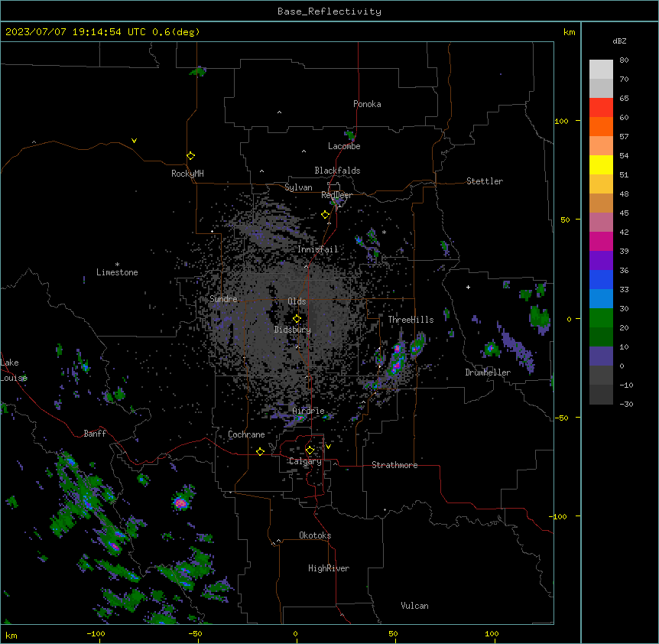Click the 100 tick label on right axis
The height and width of the screenshot is (644, 659).
coord(561,121)
